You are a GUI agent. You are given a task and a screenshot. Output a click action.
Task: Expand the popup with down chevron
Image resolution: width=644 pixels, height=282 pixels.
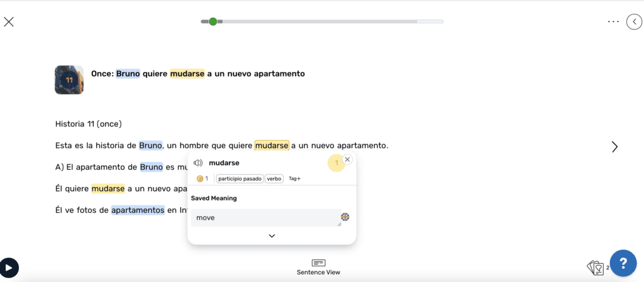click(272, 236)
